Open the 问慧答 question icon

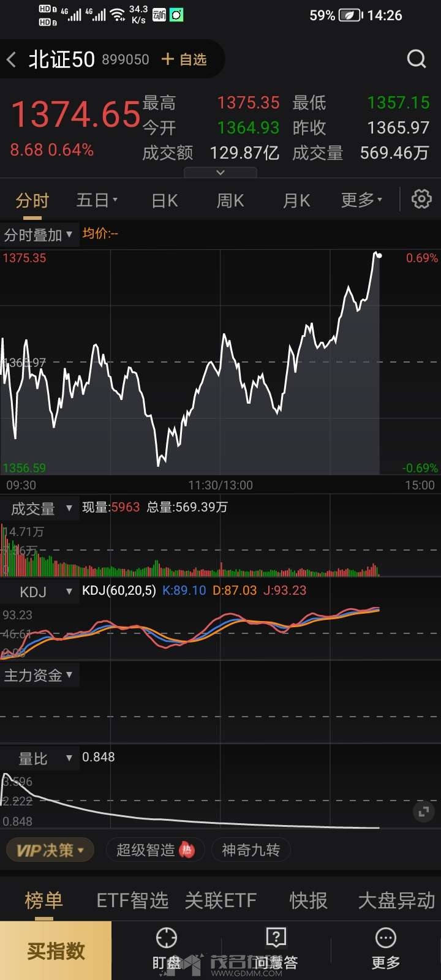(x=276, y=938)
